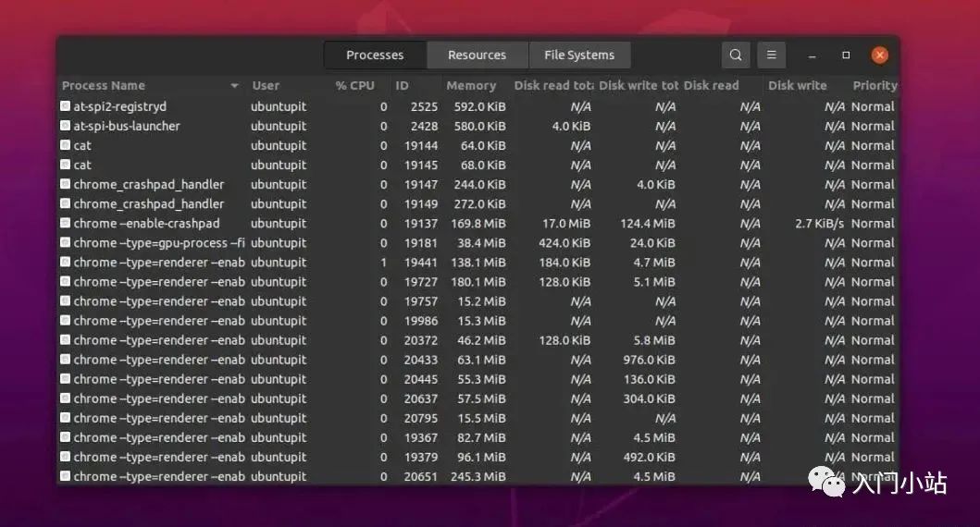Sort by the Memory column header
980x527 pixels.
pos(471,86)
